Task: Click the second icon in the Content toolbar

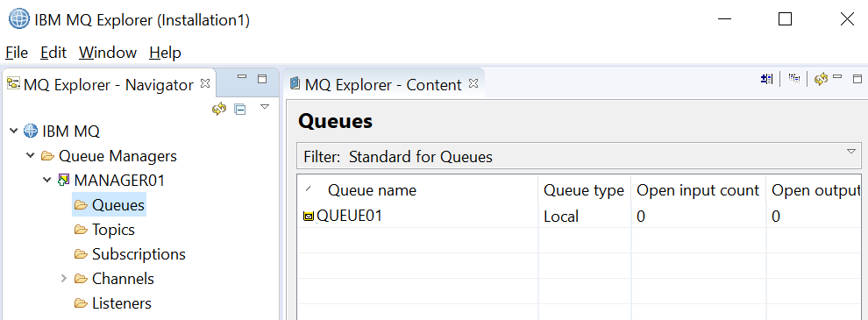Action: point(795,79)
